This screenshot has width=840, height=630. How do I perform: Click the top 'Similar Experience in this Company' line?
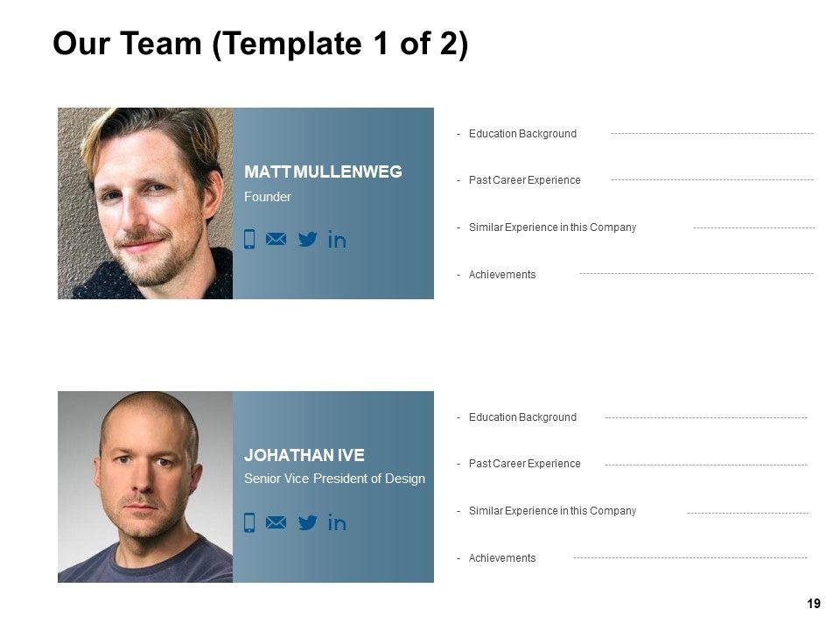(x=552, y=227)
